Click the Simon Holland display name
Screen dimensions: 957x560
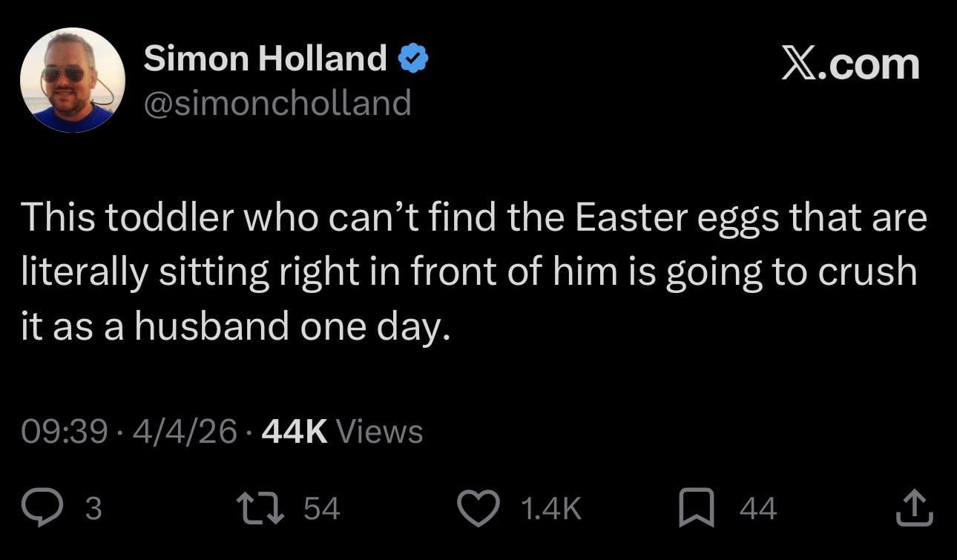265,59
